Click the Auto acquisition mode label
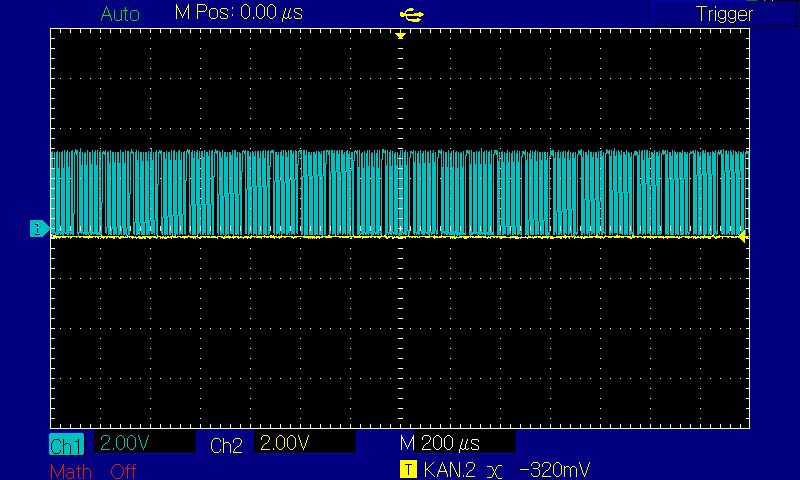Viewport: 800px width, 480px height. (120, 14)
